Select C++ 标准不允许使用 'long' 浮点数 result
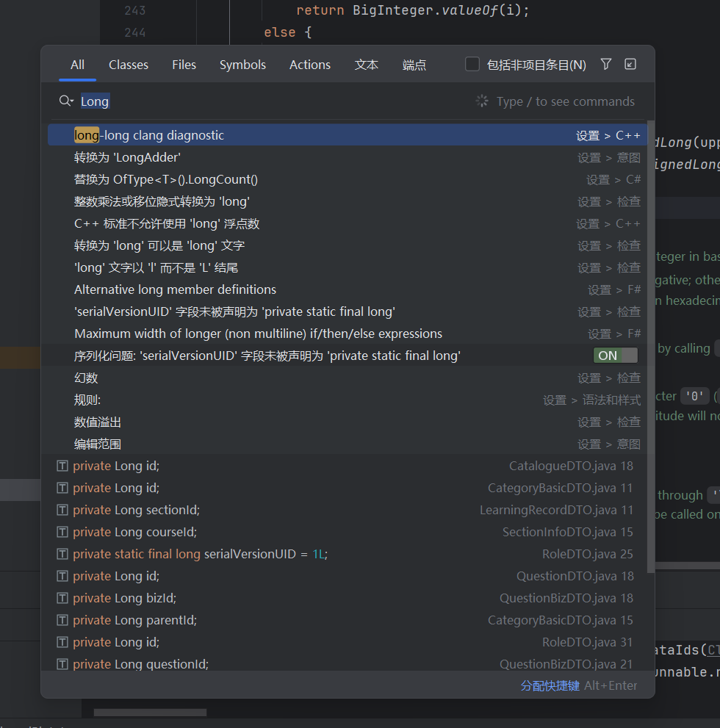Image resolution: width=720 pixels, height=728 pixels. (x=348, y=223)
